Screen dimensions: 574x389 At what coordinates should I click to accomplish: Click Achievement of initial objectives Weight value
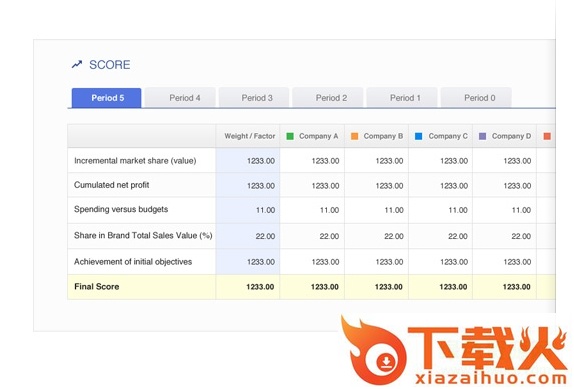pos(261,262)
